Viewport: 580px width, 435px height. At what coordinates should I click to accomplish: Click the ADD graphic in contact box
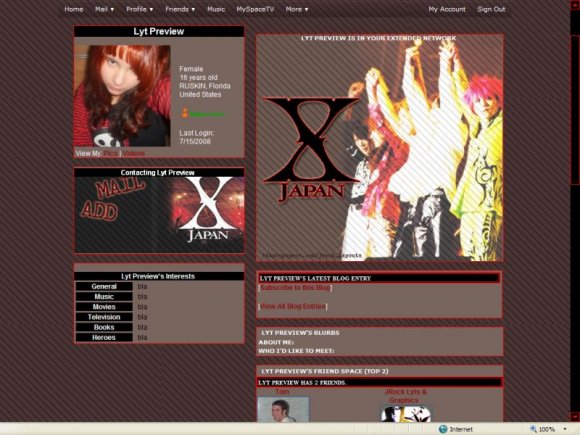(x=99, y=210)
